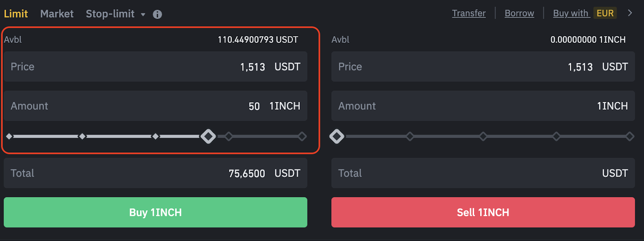644x241 pixels.
Task: Switch to the Market order tab
Action: point(57,14)
